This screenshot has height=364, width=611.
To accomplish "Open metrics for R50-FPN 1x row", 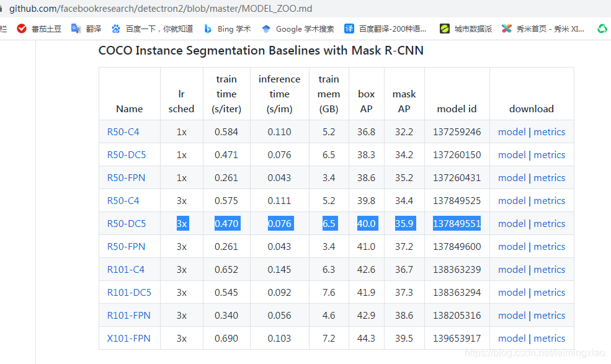I will tap(549, 177).
